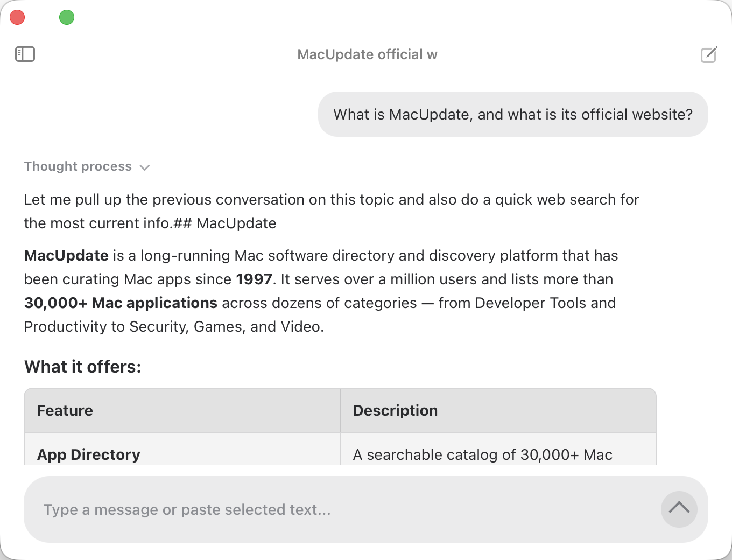Click the Thought process label
This screenshot has width=732, height=560.
78,166
